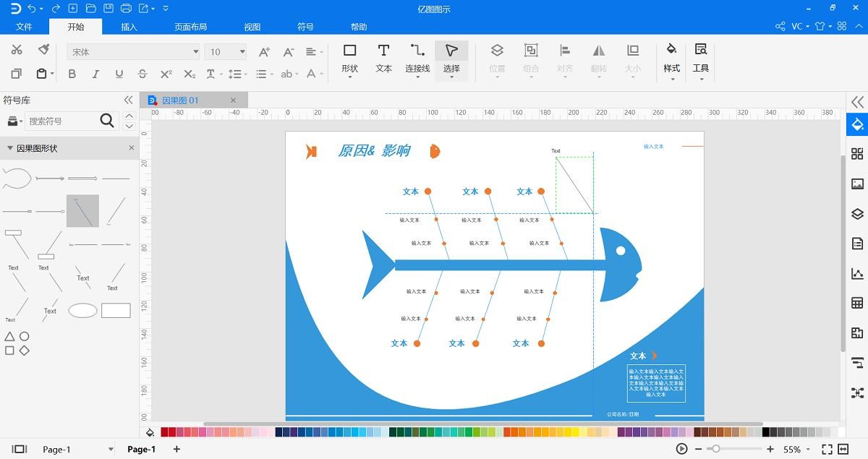868x459 pixels.
Task: Add a new page with plus button
Action: coord(176,449)
